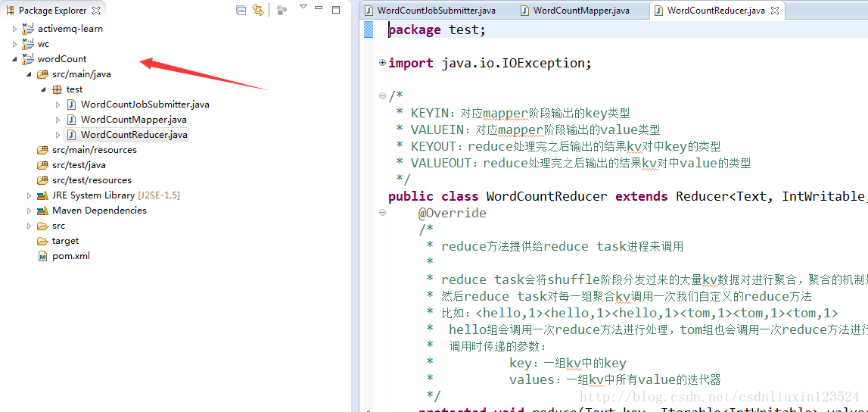Click WordCountMapper.java file icon in tree

point(71,119)
